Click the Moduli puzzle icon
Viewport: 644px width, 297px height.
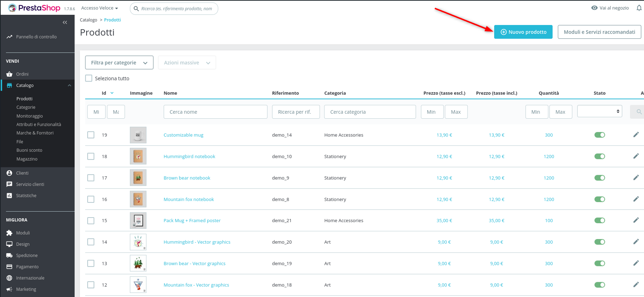10,233
